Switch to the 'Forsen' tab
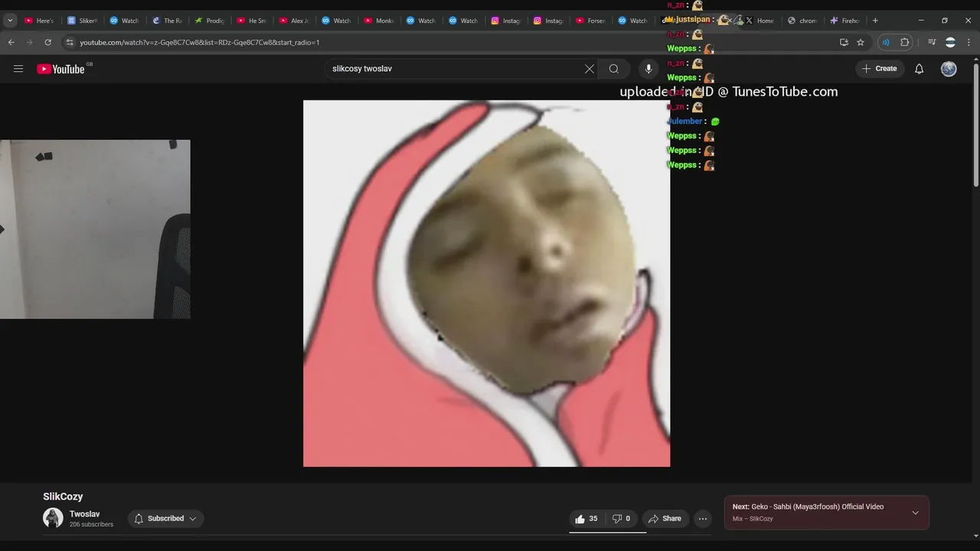This screenshot has height=551, width=980. point(591,21)
